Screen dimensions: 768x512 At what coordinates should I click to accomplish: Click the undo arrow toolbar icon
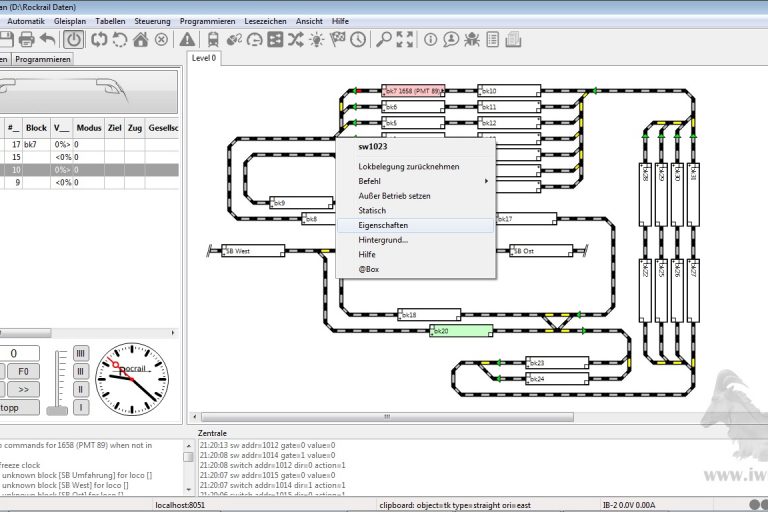click(x=48, y=40)
